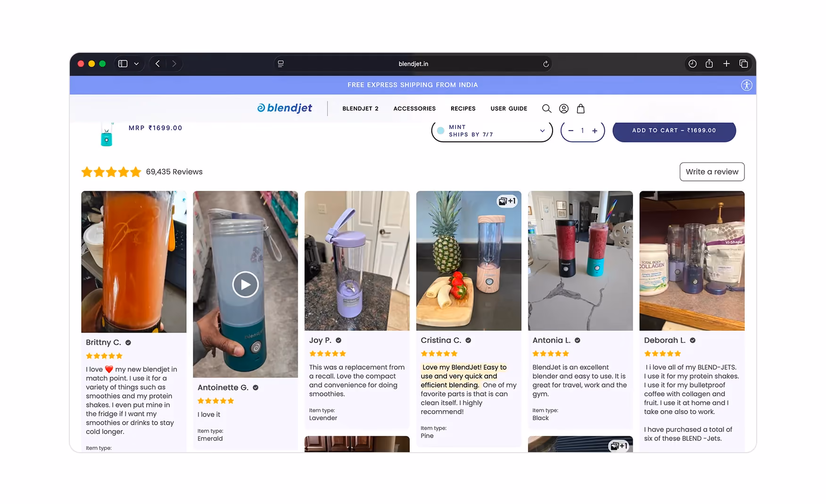826x504 pixels.
Task: Reload the current page
Action: coord(546,64)
